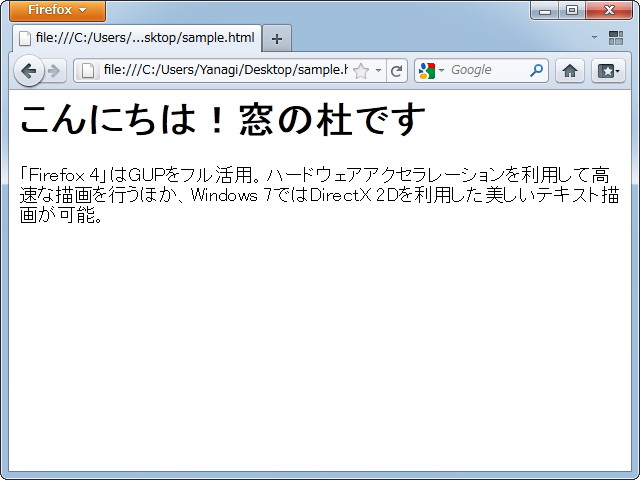Go back one page
Viewport: 640px width, 480px height.
tap(29, 71)
